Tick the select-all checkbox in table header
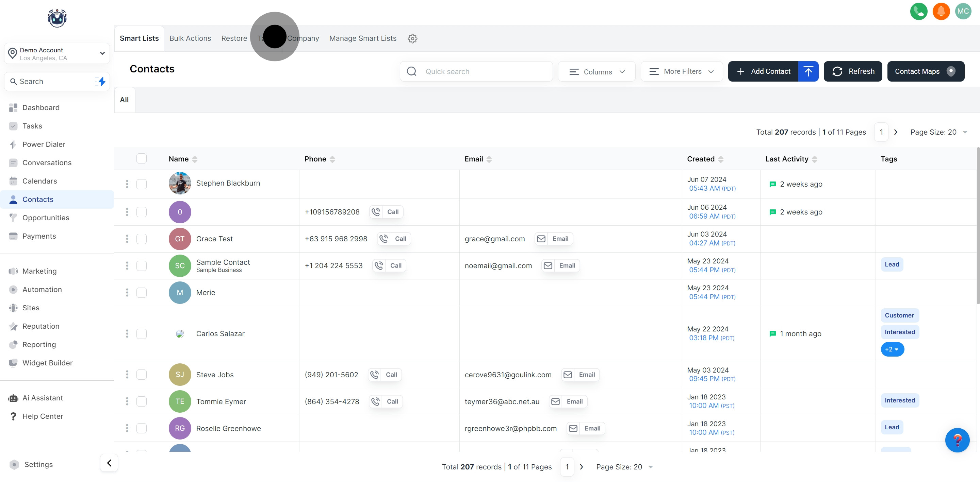Screen dimensions: 980x482 (x=142, y=158)
